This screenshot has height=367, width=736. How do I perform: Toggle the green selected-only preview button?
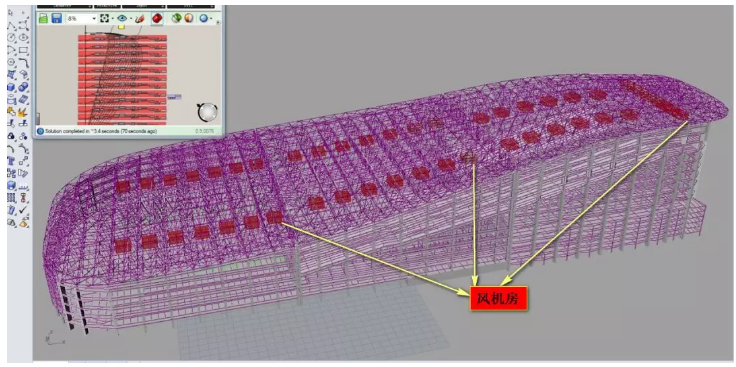click(176, 18)
